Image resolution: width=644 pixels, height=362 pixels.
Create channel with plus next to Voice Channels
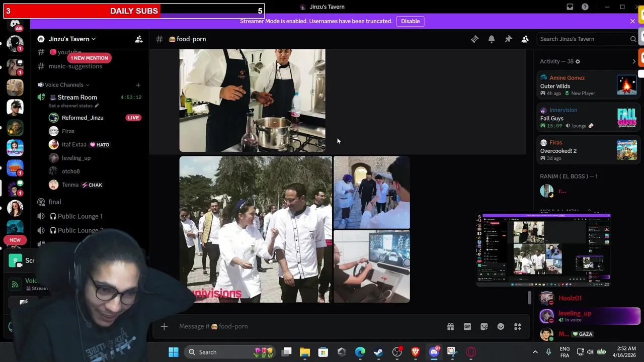point(138,85)
